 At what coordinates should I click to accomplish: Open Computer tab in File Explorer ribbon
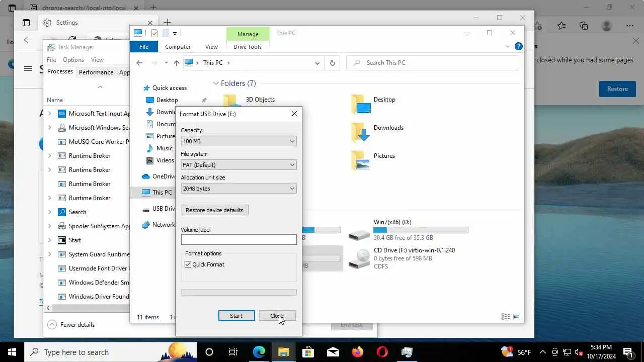178,47
